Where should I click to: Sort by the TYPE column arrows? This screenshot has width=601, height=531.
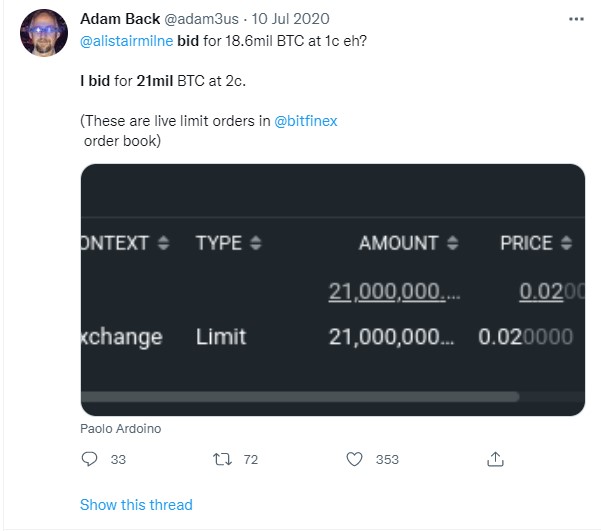(256, 243)
